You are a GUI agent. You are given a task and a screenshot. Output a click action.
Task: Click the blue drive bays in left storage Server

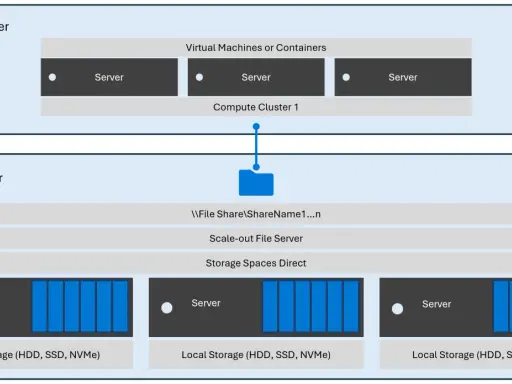tap(80, 306)
